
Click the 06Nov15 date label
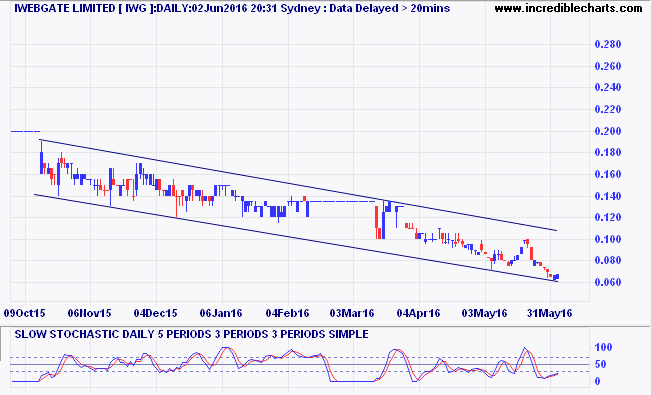coord(90,313)
